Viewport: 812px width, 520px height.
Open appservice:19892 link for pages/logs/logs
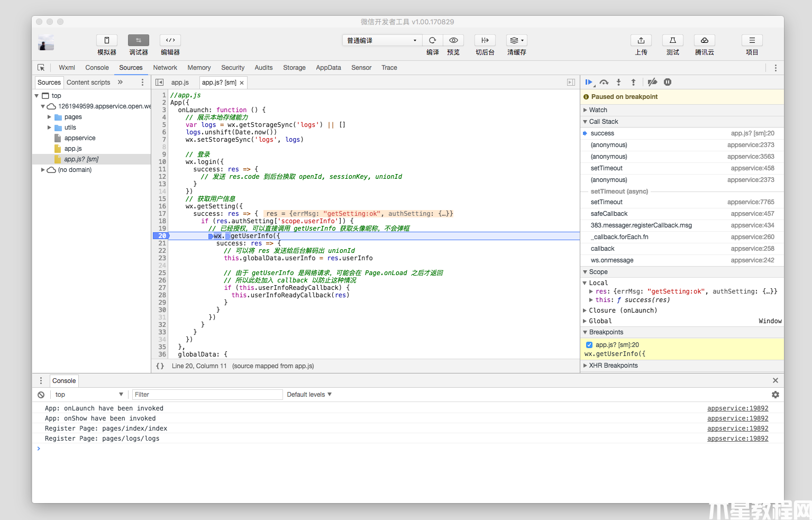click(737, 439)
